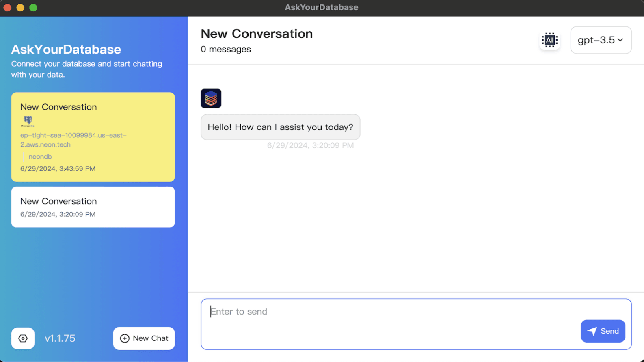Image resolution: width=644 pixels, height=362 pixels.
Task: Start a conversation with New Chat button
Action: point(144,338)
